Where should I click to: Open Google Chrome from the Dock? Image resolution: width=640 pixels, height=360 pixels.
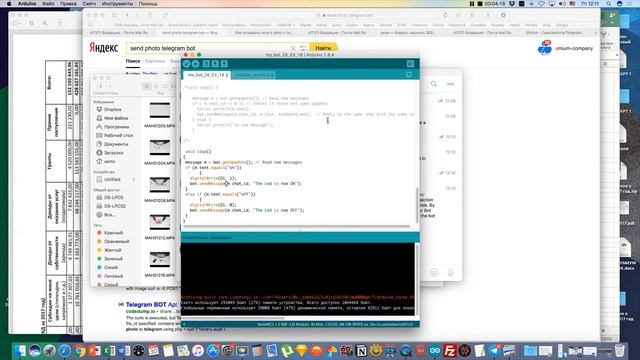[x=79, y=350]
